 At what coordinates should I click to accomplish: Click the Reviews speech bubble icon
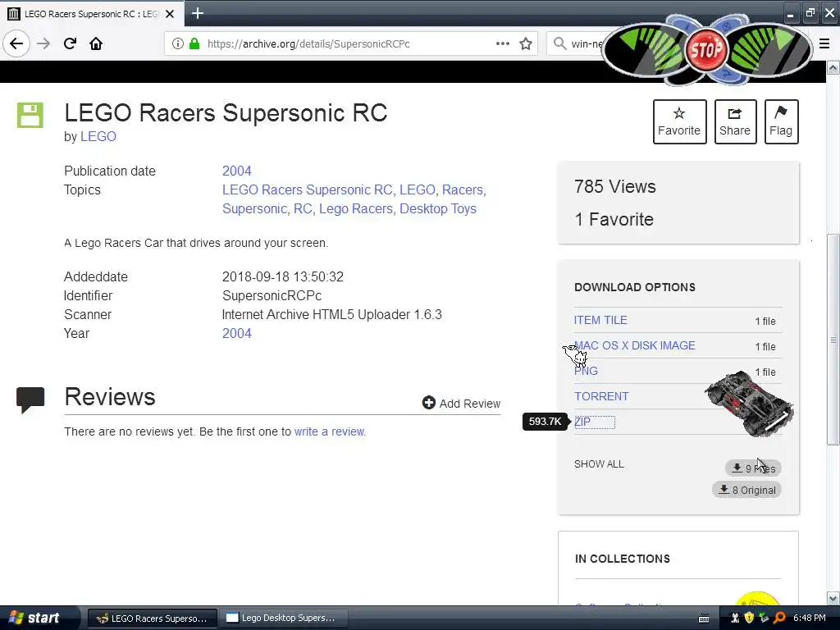(30, 399)
